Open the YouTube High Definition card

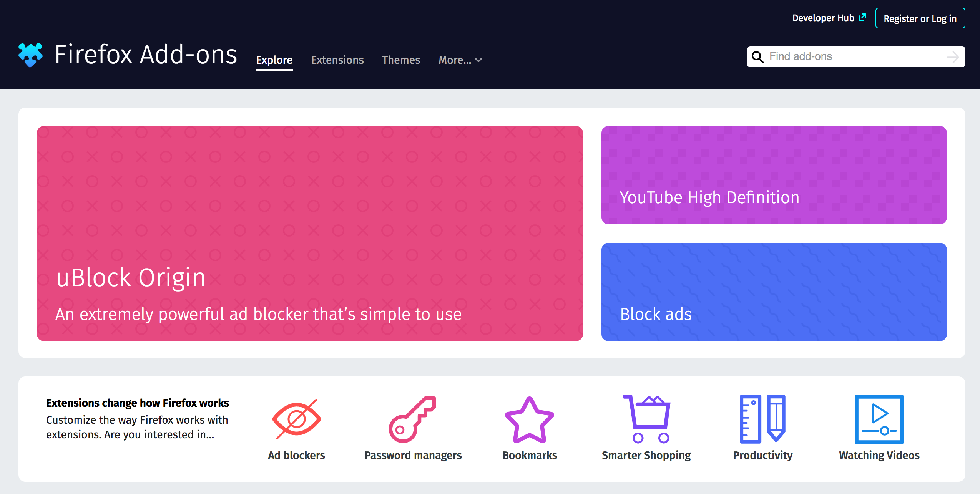774,175
